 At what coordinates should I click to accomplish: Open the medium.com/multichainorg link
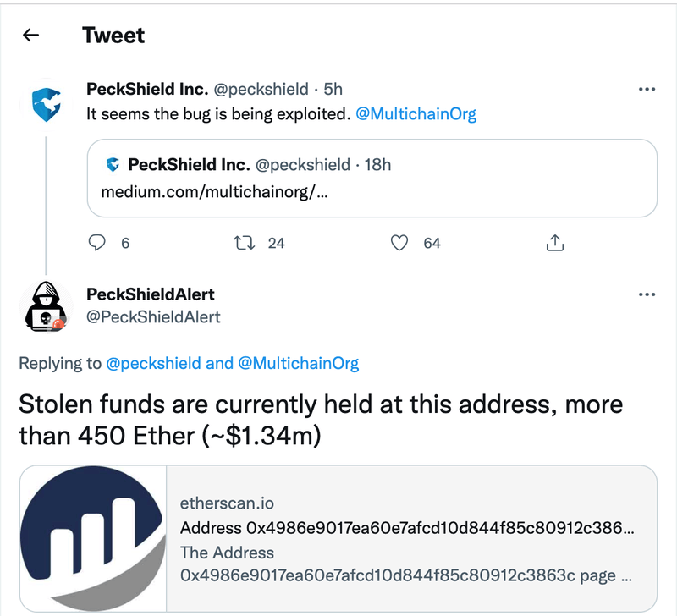click(x=214, y=191)
